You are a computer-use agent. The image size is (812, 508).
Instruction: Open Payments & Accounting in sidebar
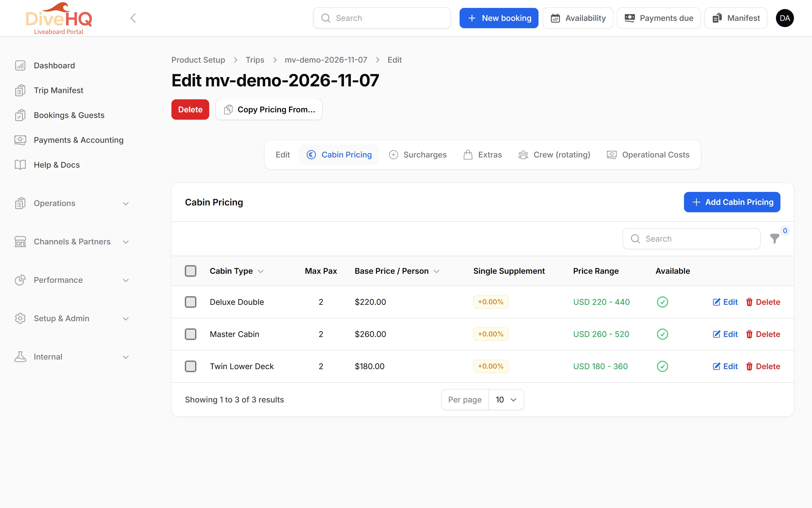point(78,140)
